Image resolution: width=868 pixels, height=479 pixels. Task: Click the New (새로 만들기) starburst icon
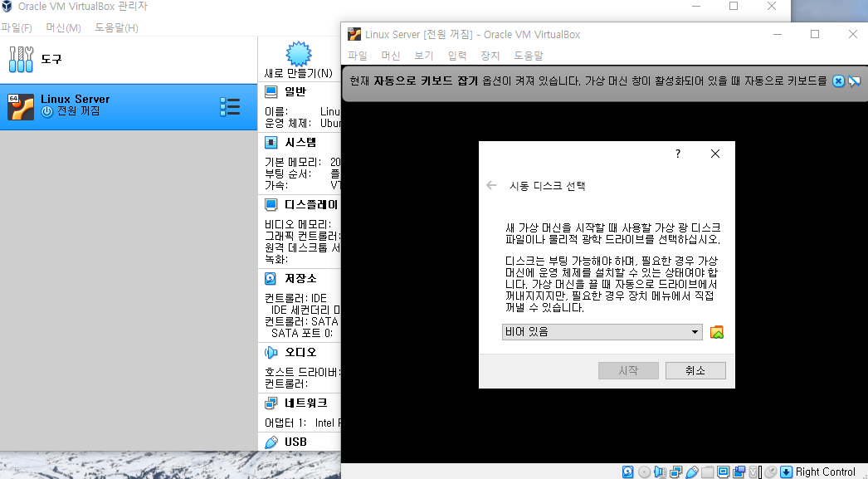click(299, 54)
